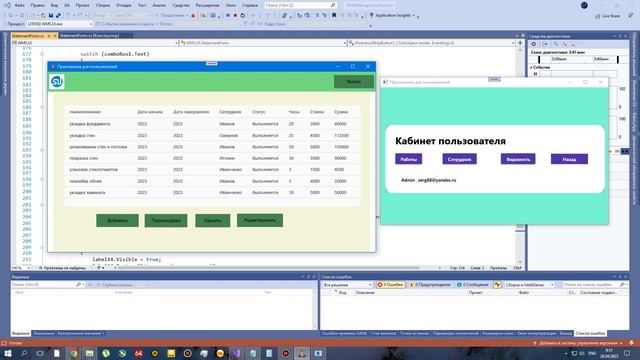Image resolution: width=640 pixels, height=360 pixels.
Task: Open the Процесс WMS.UI.exe dropdown
Action: click(60, 24)
